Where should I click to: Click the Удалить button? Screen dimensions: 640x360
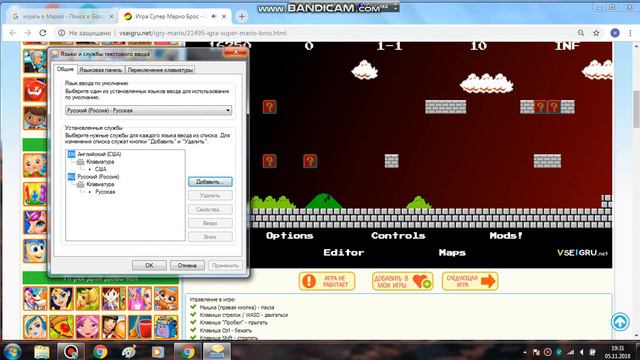210,196
